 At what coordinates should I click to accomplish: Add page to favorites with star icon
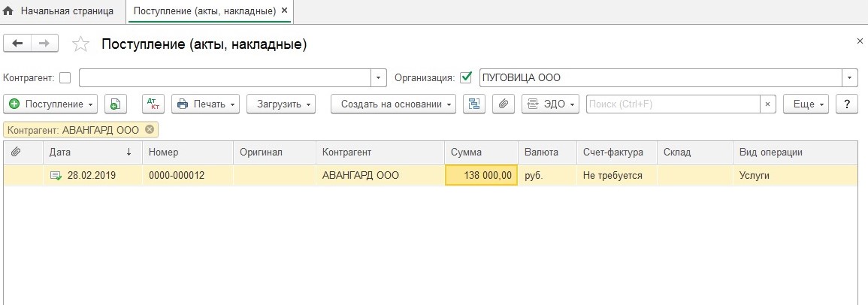click(80, 44)
